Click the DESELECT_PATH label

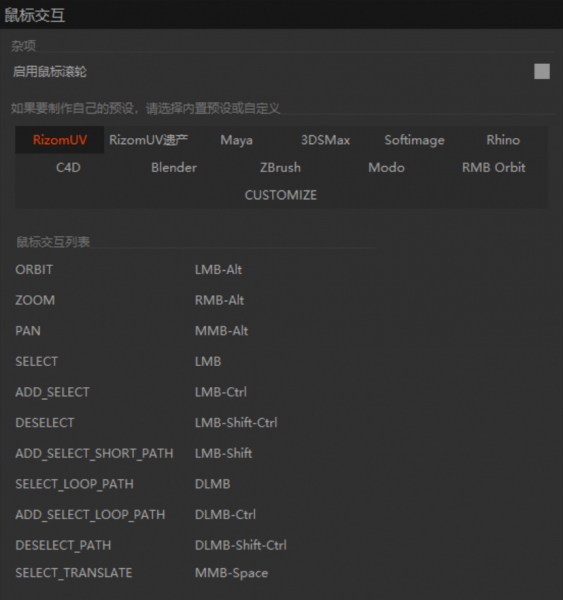(63, 545)
